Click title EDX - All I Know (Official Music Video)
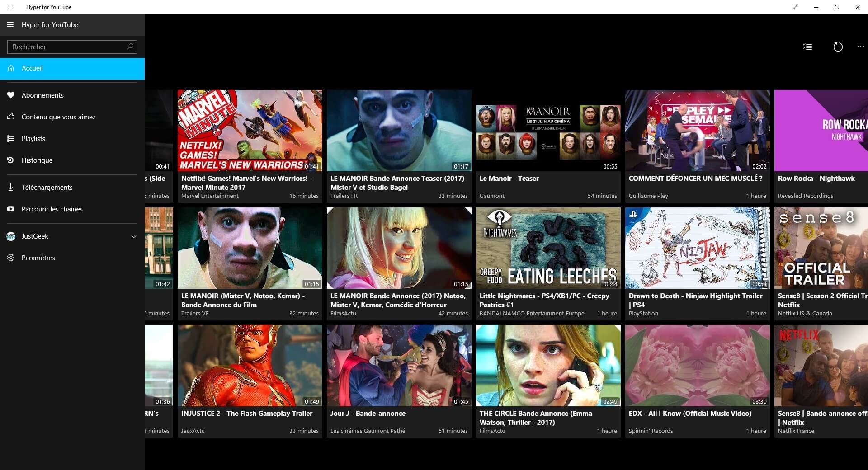This screenshot has width=868, height=470. (x=690, y=414)
